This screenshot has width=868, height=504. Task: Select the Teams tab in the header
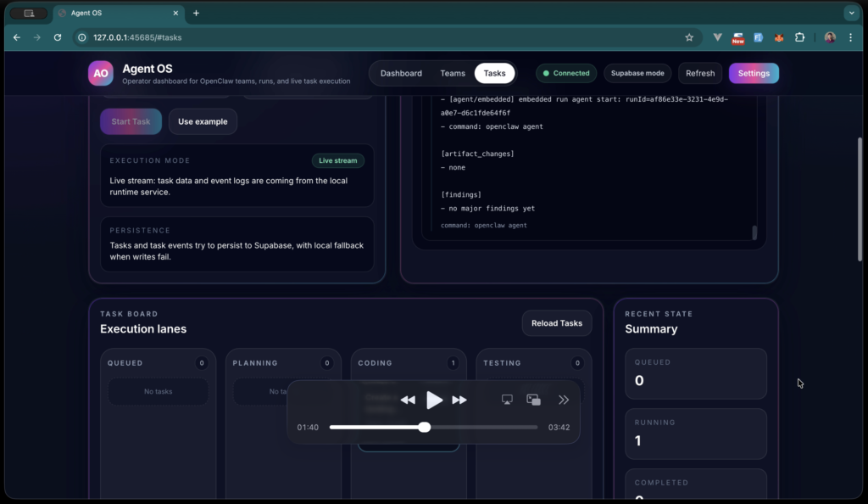click(453, 73)
